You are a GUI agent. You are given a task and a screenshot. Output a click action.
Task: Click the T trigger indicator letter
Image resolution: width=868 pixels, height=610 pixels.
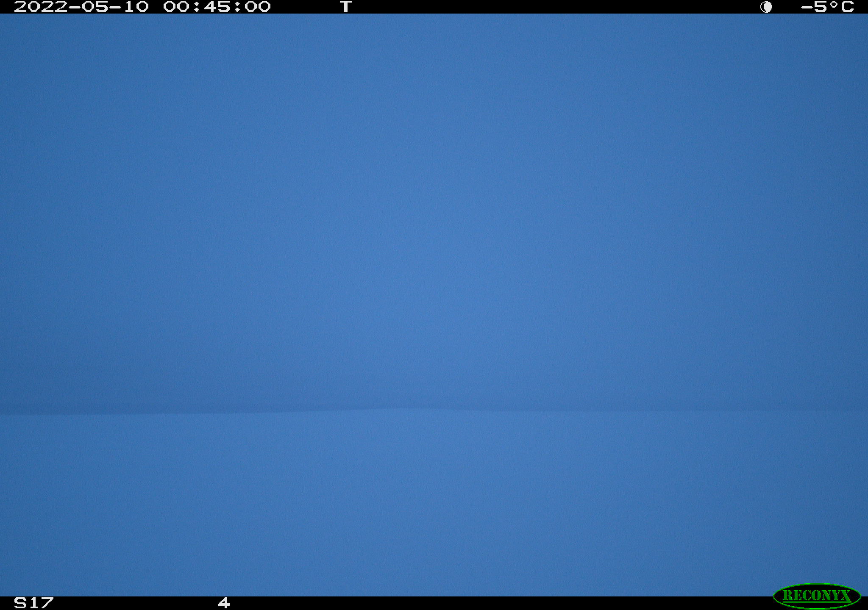346,6
